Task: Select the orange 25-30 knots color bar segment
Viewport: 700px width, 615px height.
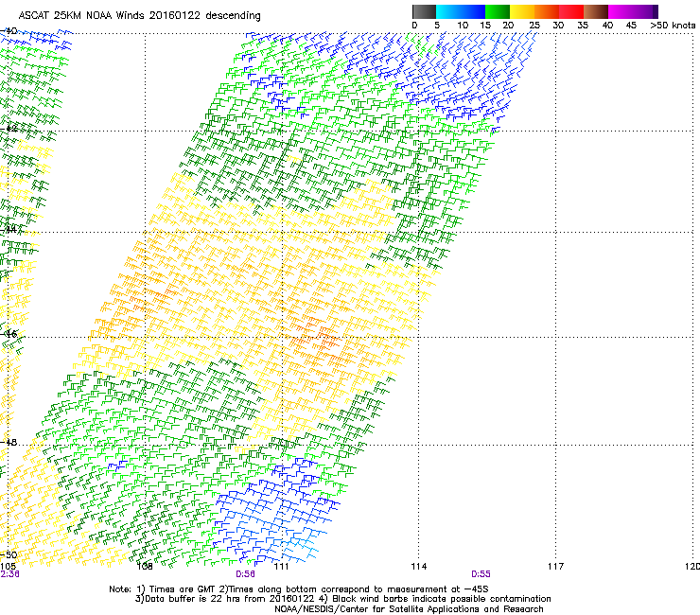Action: click(x=547, y=11)
